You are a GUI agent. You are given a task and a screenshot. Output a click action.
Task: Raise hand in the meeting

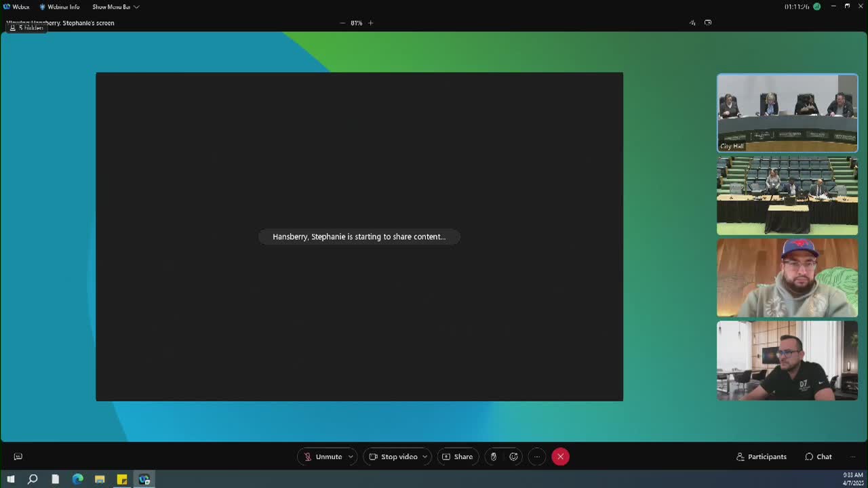493,457
